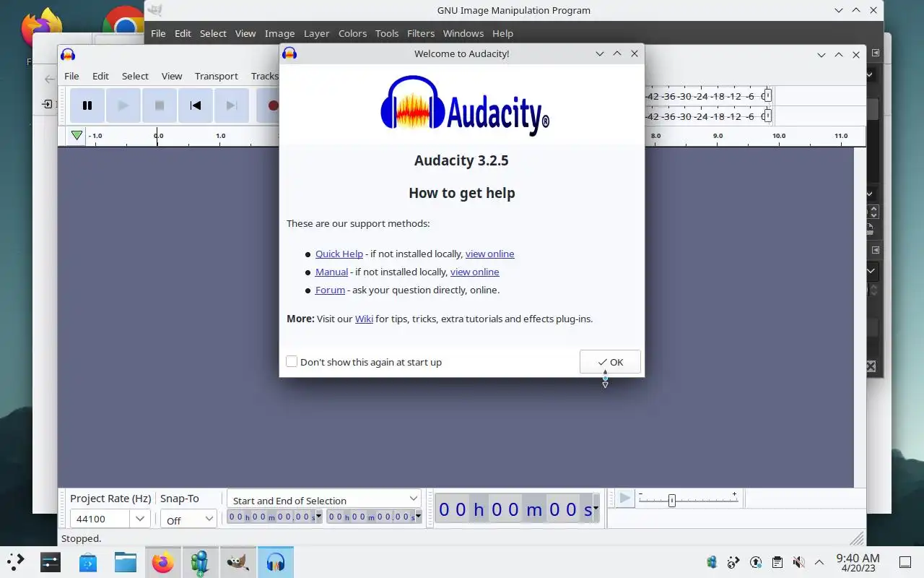This screenshot has height=578, width=924.
Task: Click GIMP top dock tab configuration arrow icon
Action: pyautogui.click(x=876, y=53)
